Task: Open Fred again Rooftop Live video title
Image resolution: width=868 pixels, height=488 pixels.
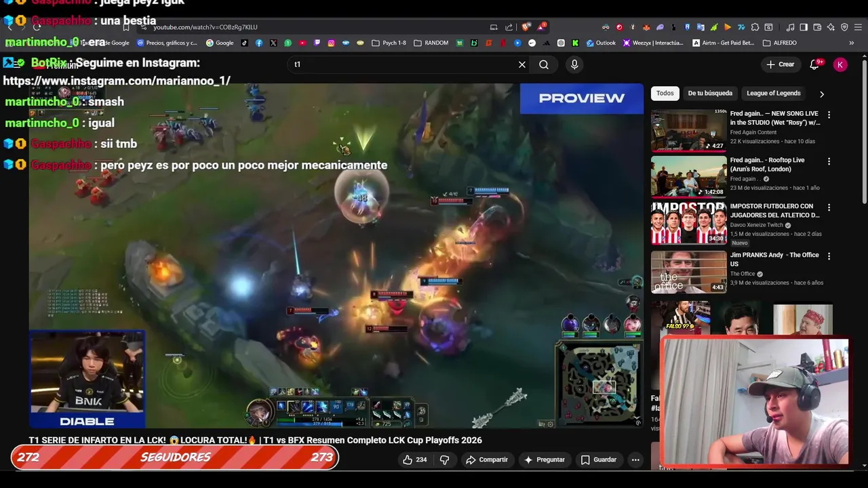Action: 767,164
